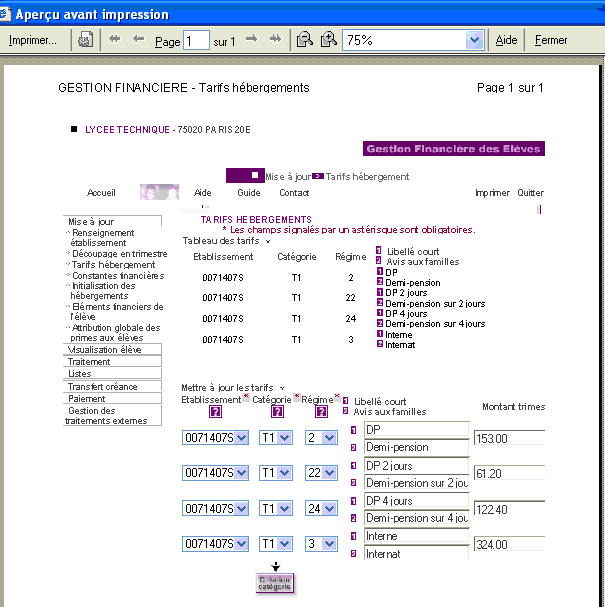Screen dimensions: 605x607
Task: Open the Listes side menu
Action: pyautogui.click(x=112, y=374)
